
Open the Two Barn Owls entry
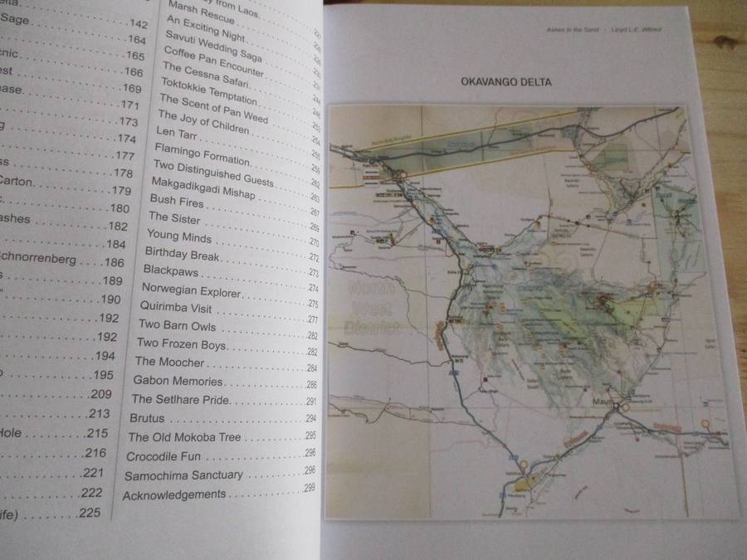click(177, 325)
